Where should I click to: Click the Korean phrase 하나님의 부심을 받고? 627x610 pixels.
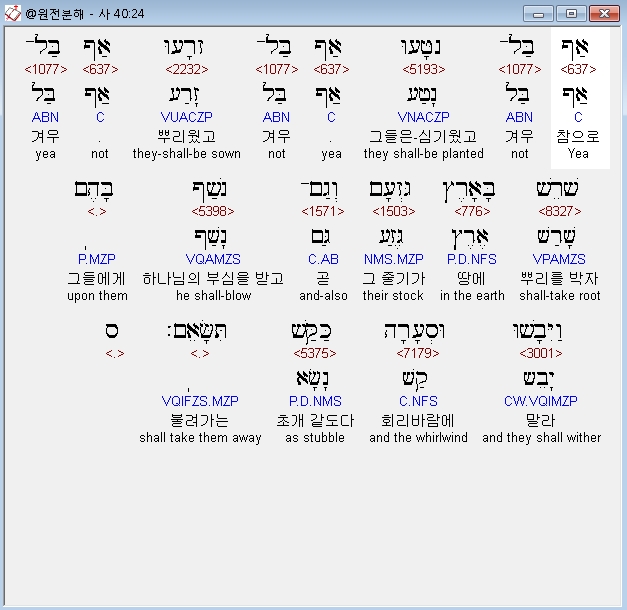pos(213,278)
